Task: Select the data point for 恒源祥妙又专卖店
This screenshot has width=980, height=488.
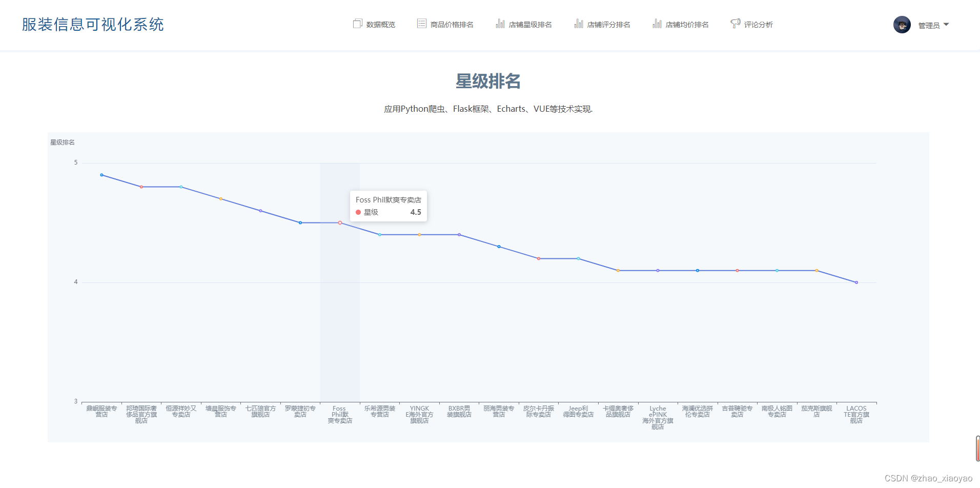Action: pos(181,187)
